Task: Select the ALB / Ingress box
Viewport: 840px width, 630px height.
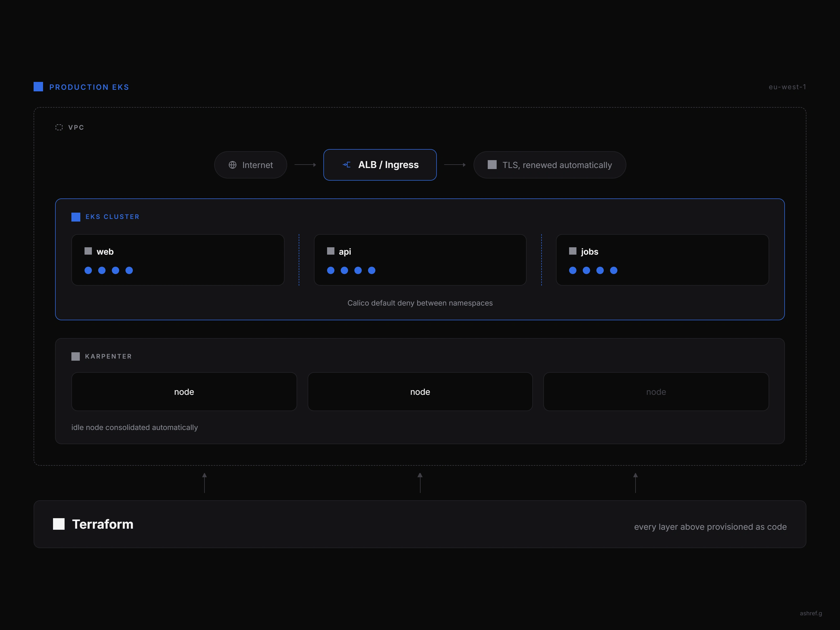Action: 380,165
